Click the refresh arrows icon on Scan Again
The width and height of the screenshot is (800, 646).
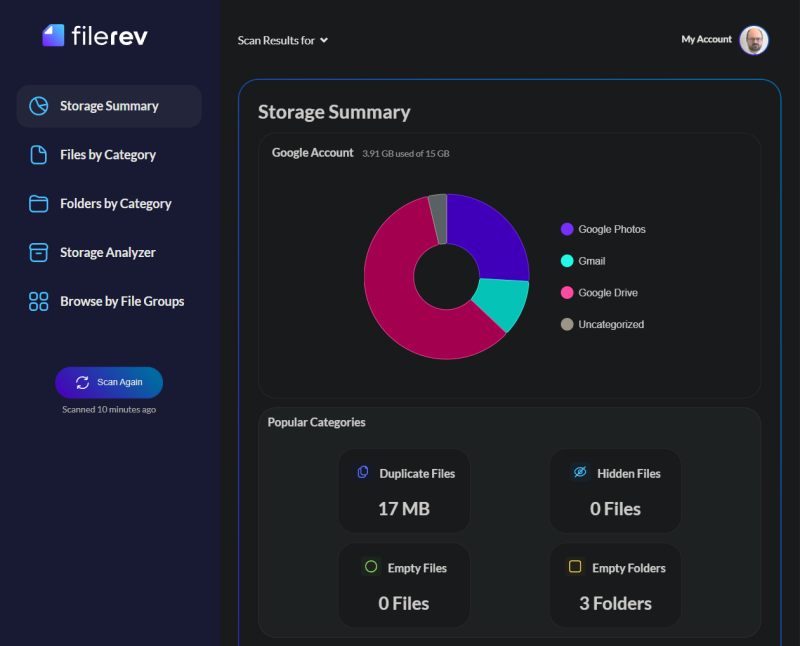83,382
